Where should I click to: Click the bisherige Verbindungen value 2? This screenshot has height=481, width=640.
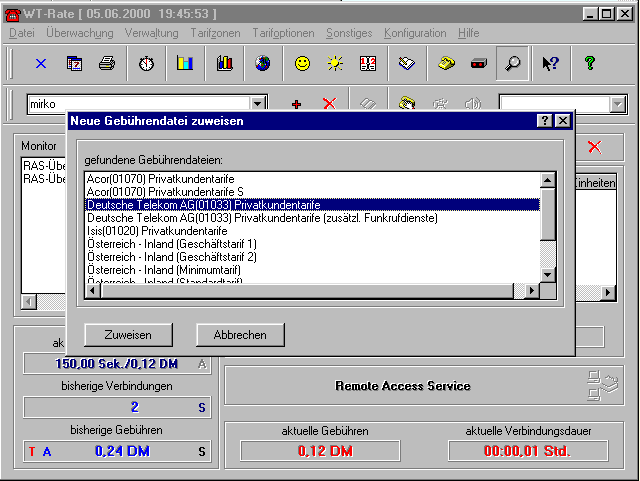[x=135, y=407]
